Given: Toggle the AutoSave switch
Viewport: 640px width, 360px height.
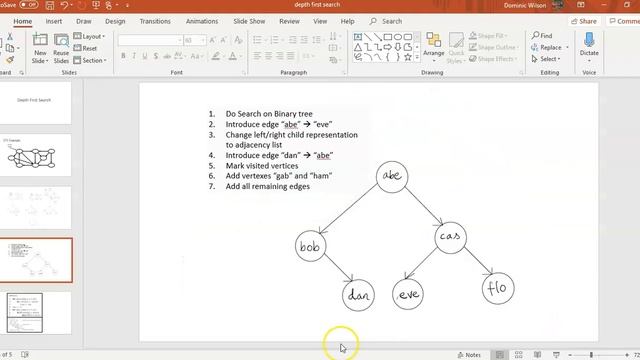Looking at the screenshot, I should click(28, 5).
